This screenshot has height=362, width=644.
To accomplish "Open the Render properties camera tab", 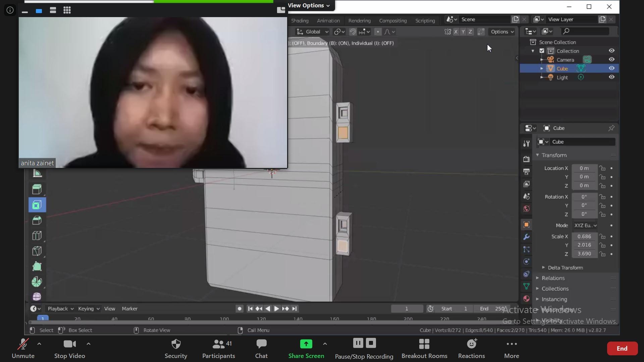I will click(526, 159).
